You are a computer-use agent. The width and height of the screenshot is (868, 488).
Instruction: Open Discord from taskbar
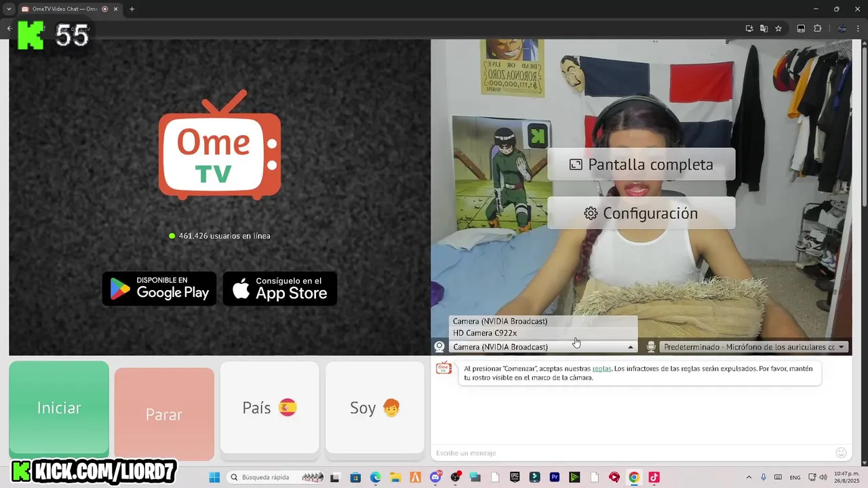[435, 477]
